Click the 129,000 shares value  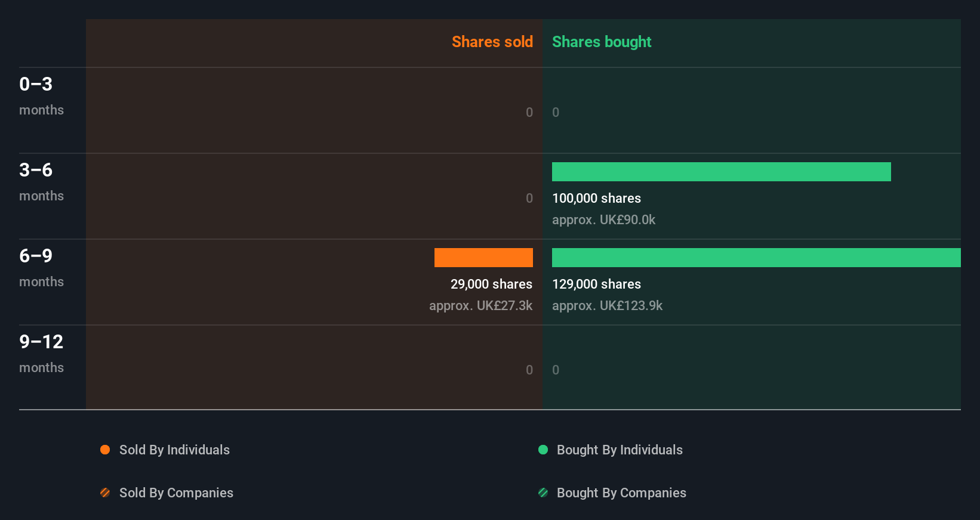(x=596, y=284)
